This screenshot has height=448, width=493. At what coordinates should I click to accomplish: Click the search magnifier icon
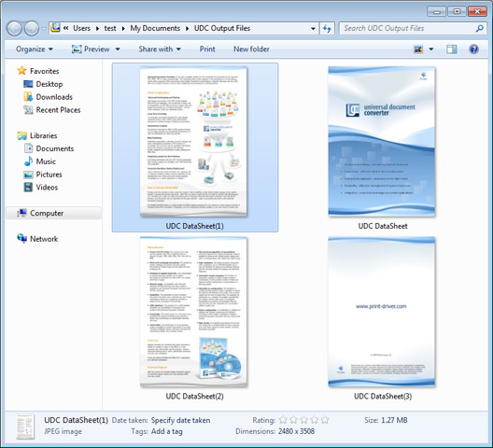pyautogui.click(x=480, y=29)
